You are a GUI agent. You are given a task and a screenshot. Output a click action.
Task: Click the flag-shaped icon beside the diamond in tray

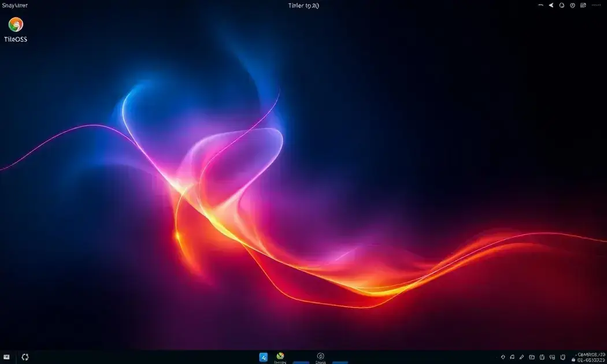pyautogui.click(x=512, y=357)
